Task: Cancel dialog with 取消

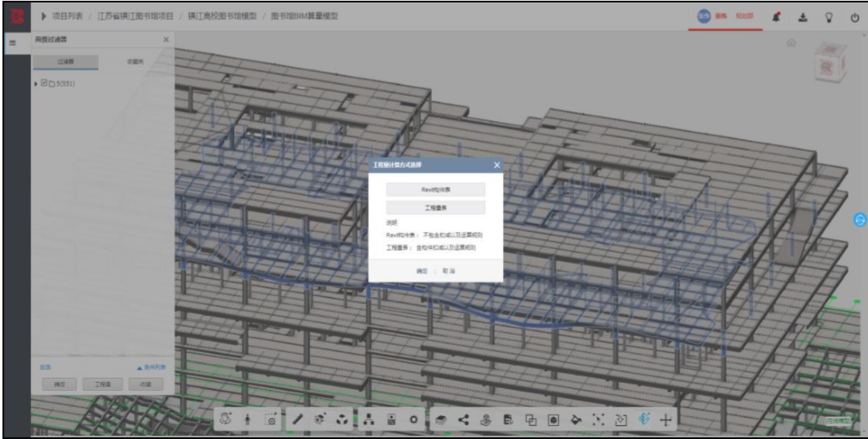Action: [449, 271]
